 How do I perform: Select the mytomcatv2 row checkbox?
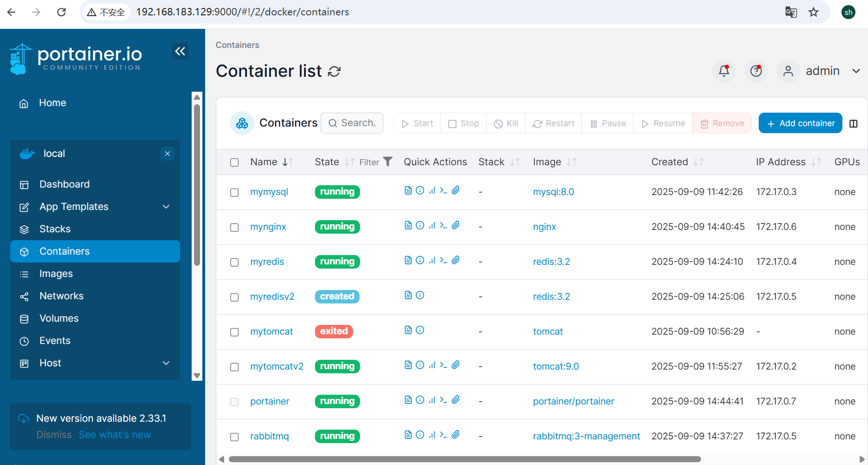[x=234, y=367]
